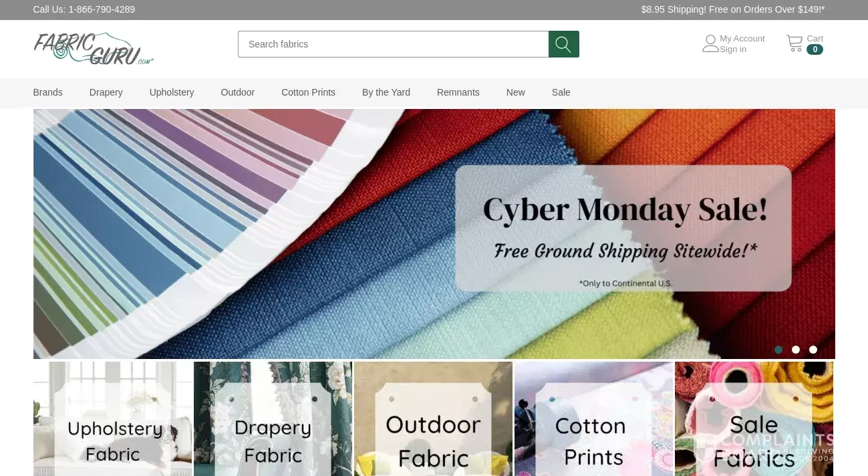
Task: Click the My Account person icon
Action: [710, 44]
